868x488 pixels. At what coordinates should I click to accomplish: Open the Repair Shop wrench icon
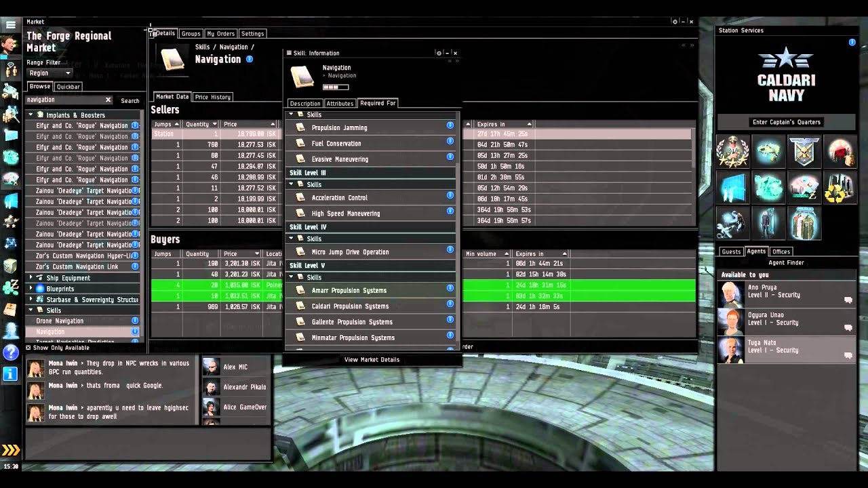[x=732, y=224]
